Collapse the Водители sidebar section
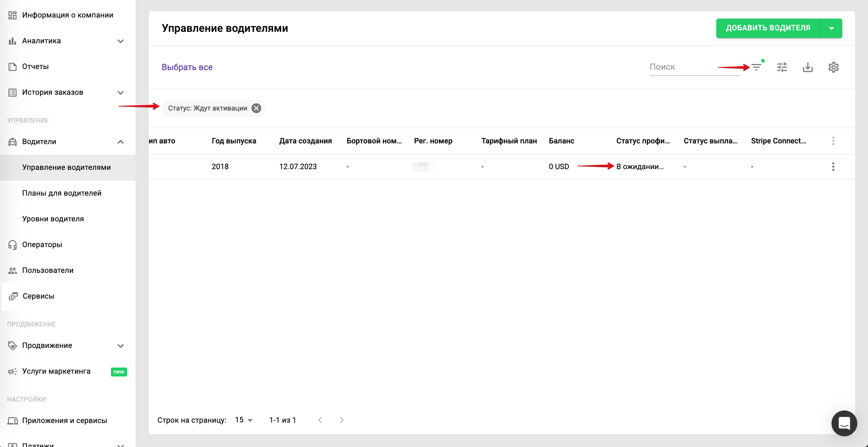Screen dimensions: 868x447 (121, 142)
